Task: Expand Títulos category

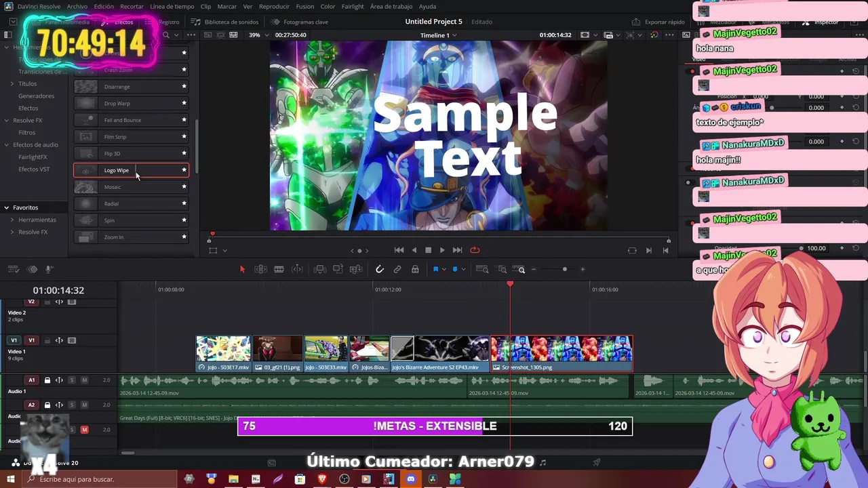Action: coord(12,83)
